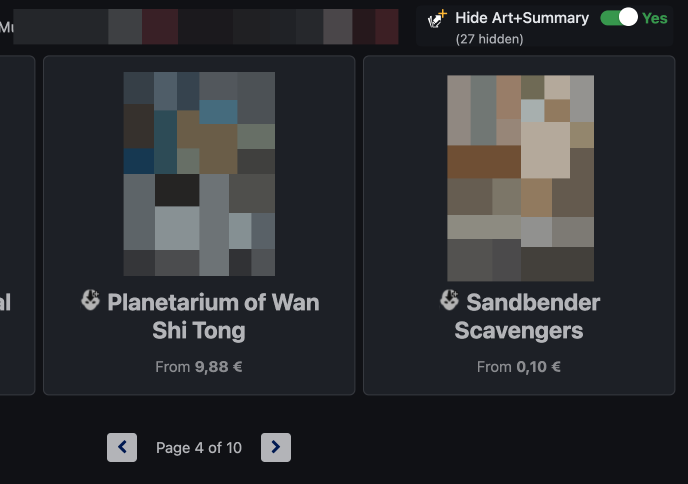
Task: Click the blurred bar at the top
Action: pyautogui.click(x=200, y=26)
